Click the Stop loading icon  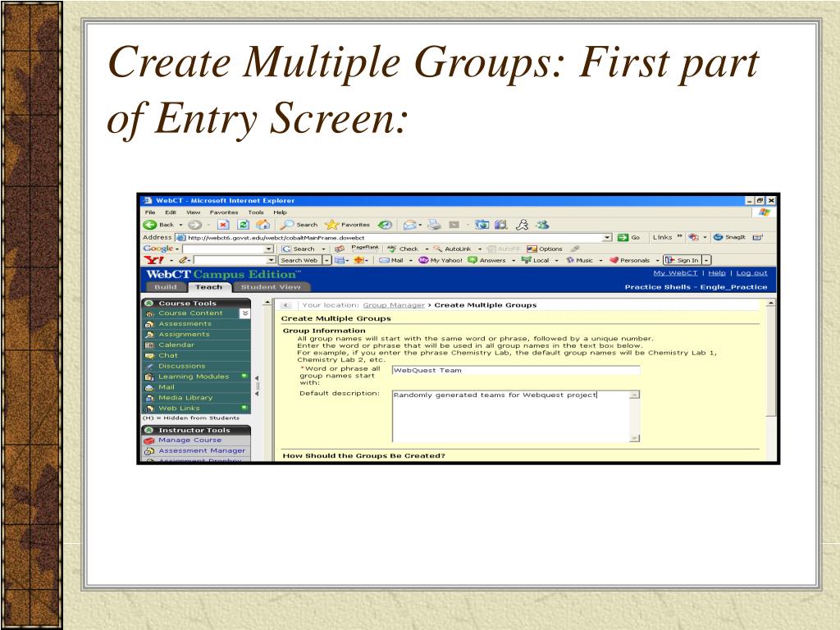click(223, 225)
